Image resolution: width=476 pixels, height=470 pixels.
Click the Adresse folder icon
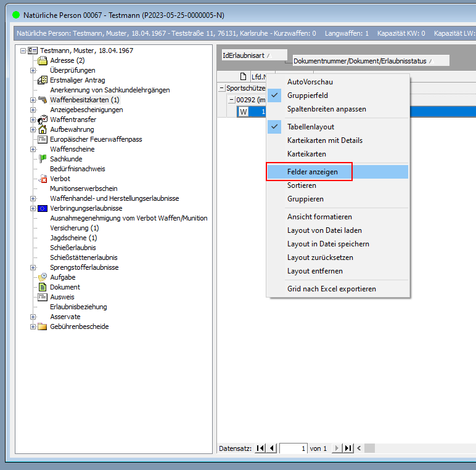(43, 60)
